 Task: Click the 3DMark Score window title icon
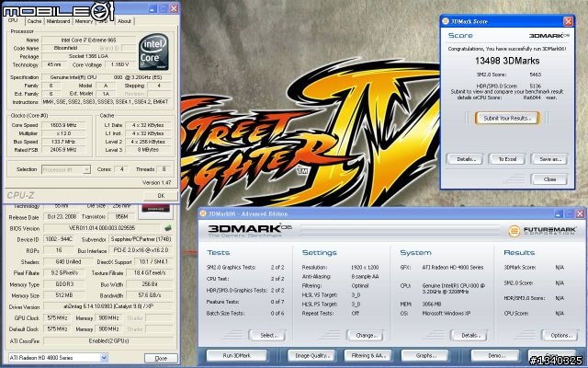[446, 21]
